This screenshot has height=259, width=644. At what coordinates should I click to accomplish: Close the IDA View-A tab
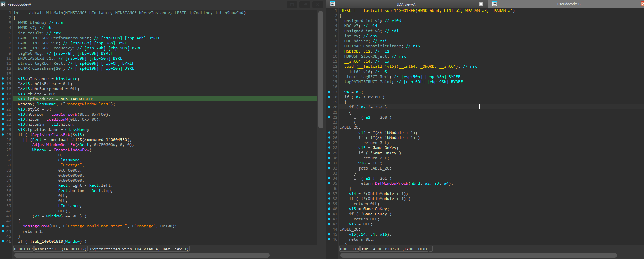click(481, 4)
